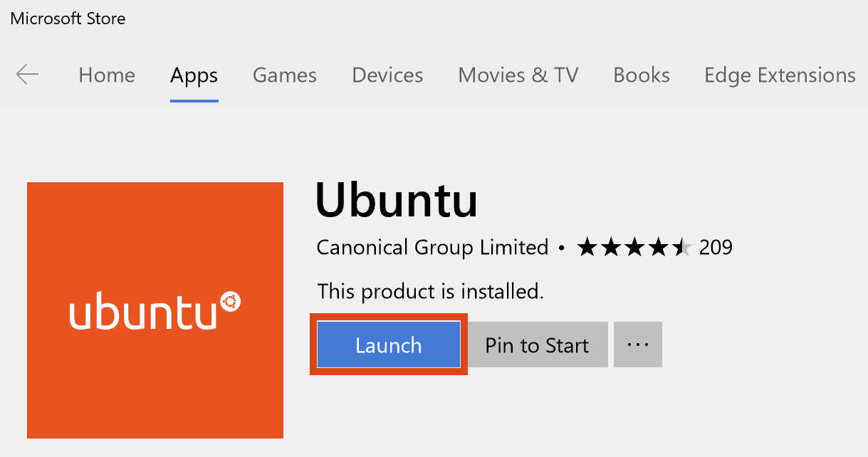This screenshot has width=868, height=457.
Task: Click the back arrow icon
Action: point(27,75)
